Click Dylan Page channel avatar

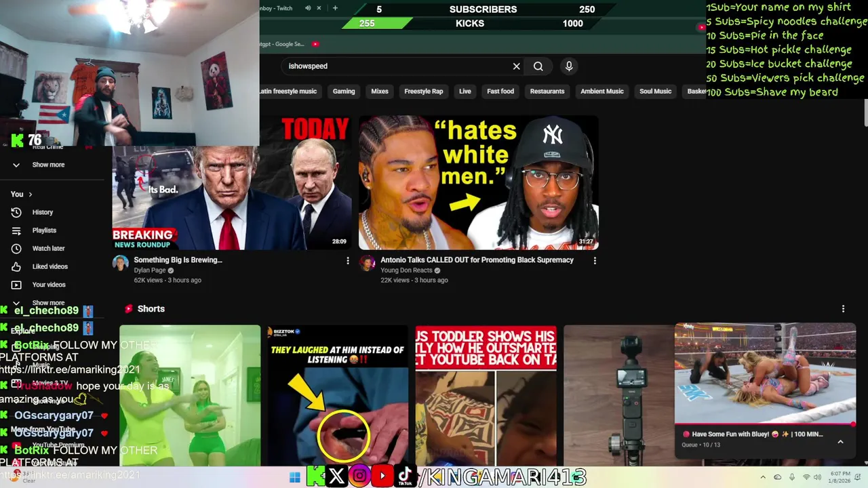tap(121, 264)
